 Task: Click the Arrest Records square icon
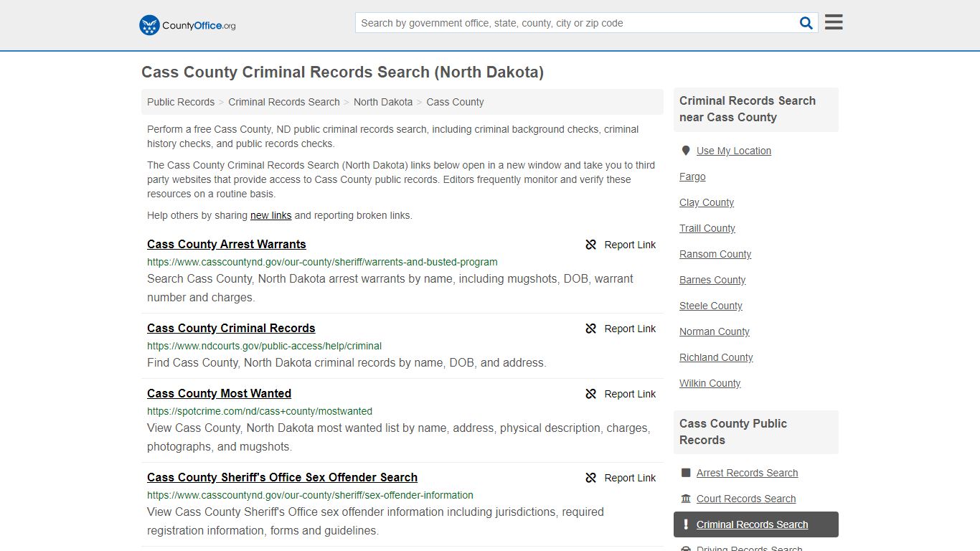tap(686, 473)
